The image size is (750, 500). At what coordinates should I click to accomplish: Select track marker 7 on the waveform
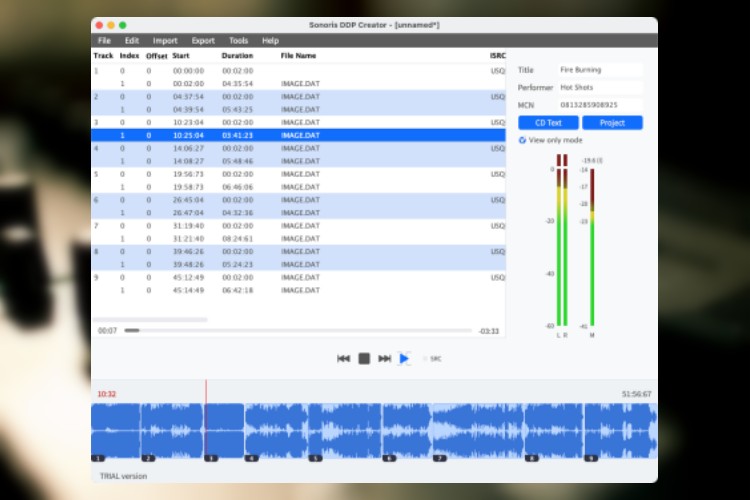[x=439, y=458]
